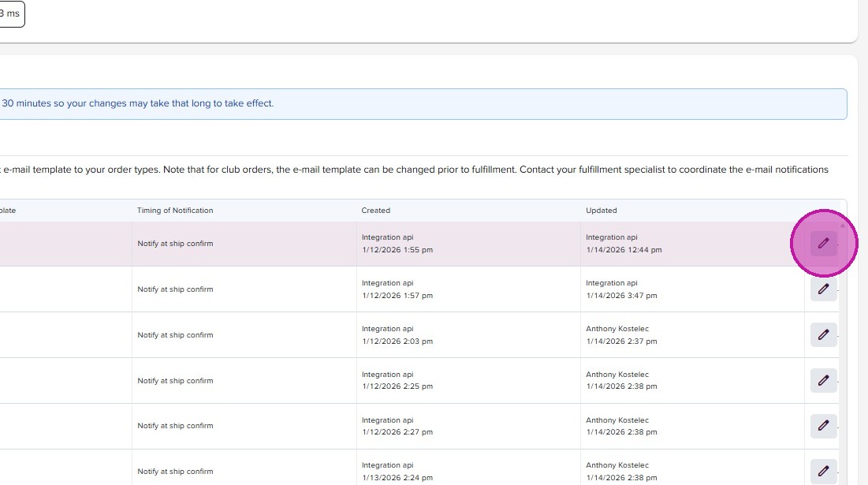Sort by the Created column header
Screen dimensions: 868x485
[376, 211]
